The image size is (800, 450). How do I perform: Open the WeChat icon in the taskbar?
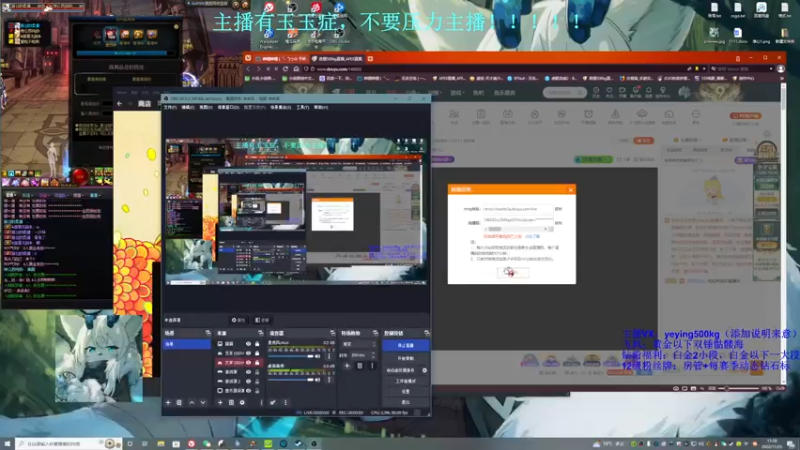207,444
